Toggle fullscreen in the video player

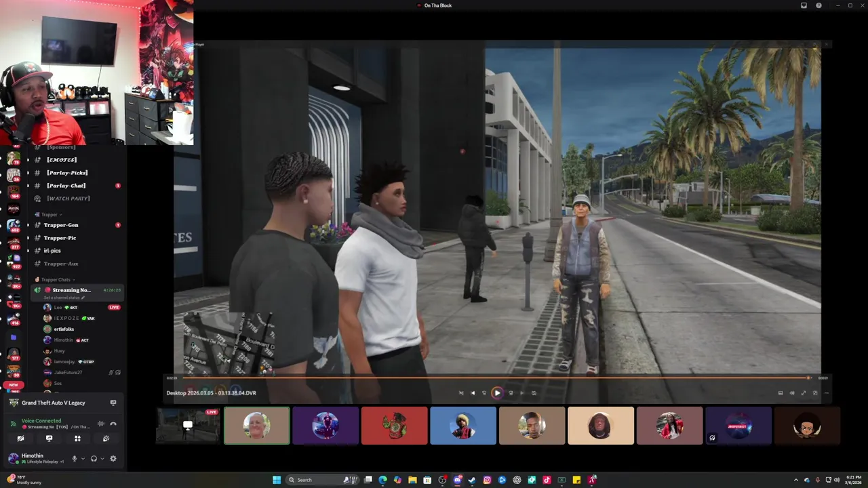click(x=804, y=393)
